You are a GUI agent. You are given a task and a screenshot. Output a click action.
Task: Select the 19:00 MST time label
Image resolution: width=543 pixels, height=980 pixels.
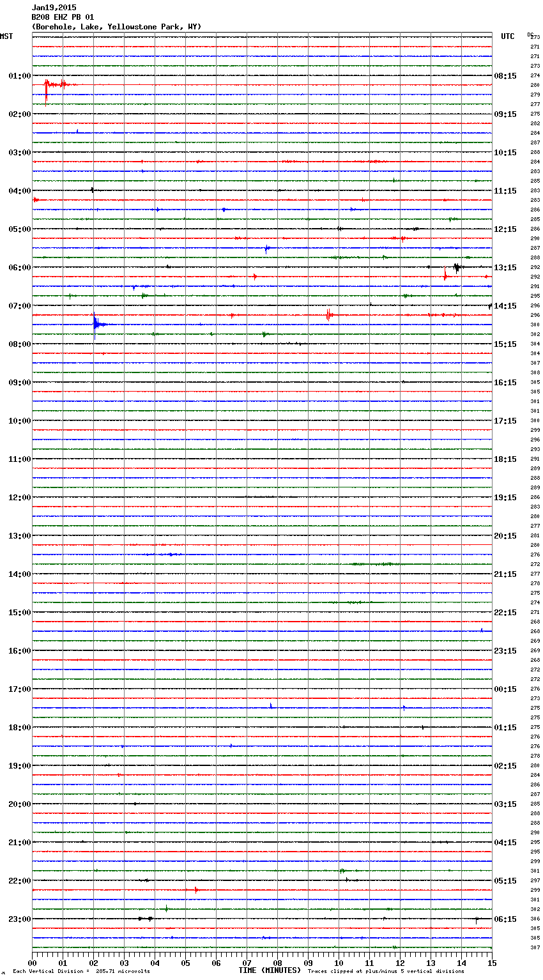[19, 766]
